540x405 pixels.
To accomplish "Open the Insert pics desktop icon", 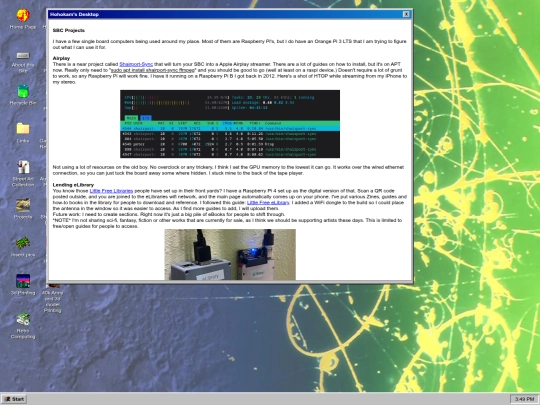I will coord(23,247).
